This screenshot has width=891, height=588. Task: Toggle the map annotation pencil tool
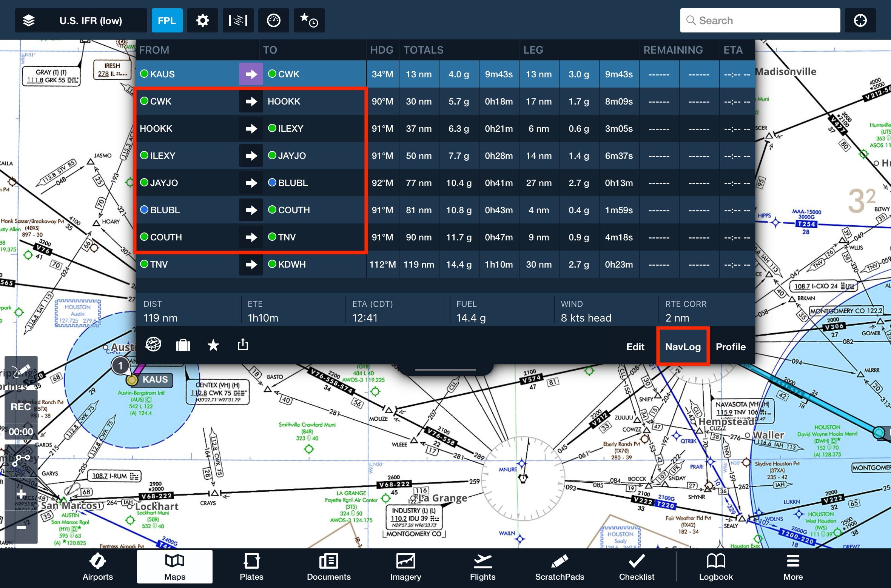21,371
